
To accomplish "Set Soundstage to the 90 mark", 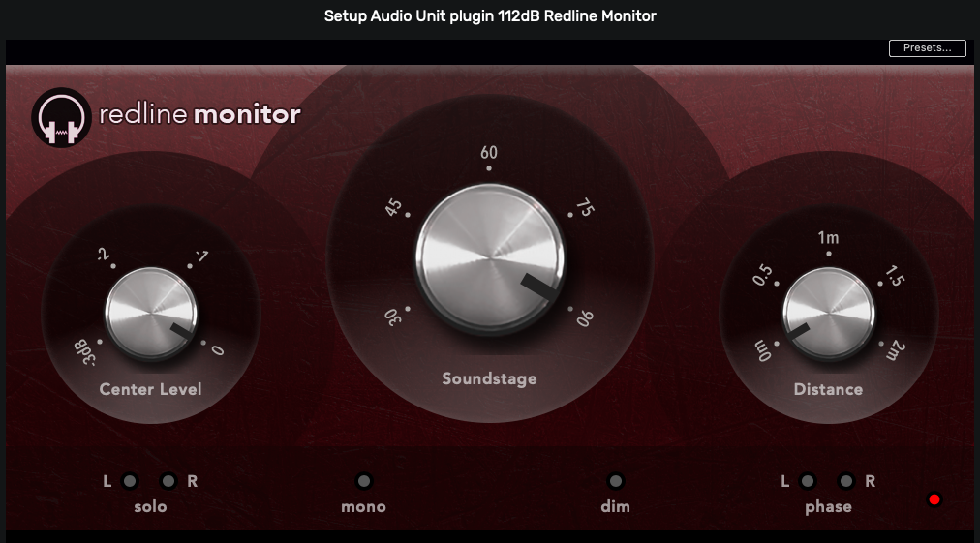I will (584, 318).
